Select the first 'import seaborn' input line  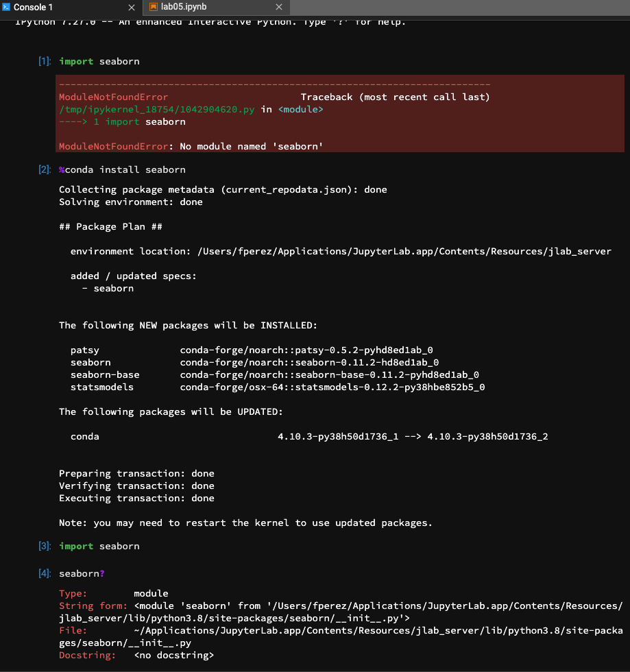(99, 61)
